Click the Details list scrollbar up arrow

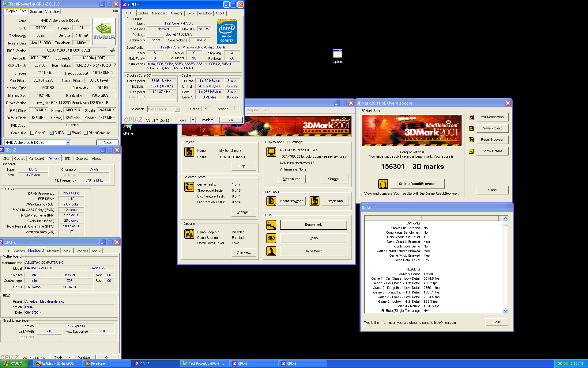[x=505, y=218]
